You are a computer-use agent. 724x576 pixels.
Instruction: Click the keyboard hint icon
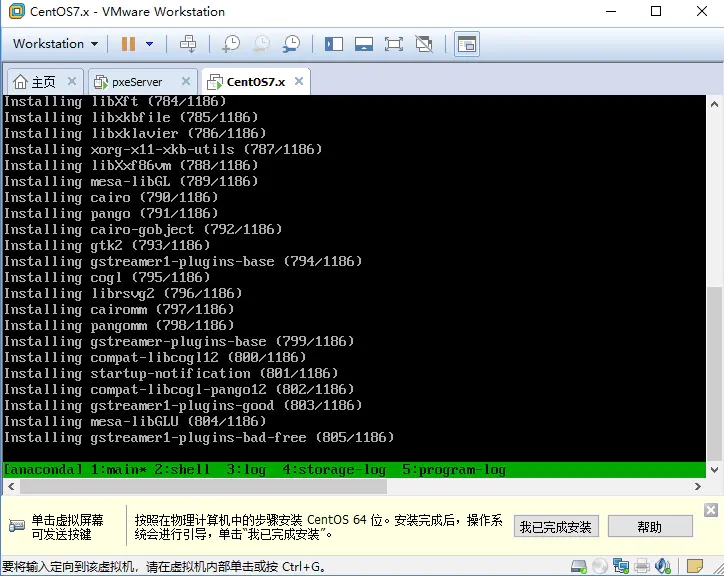(17, 526)
